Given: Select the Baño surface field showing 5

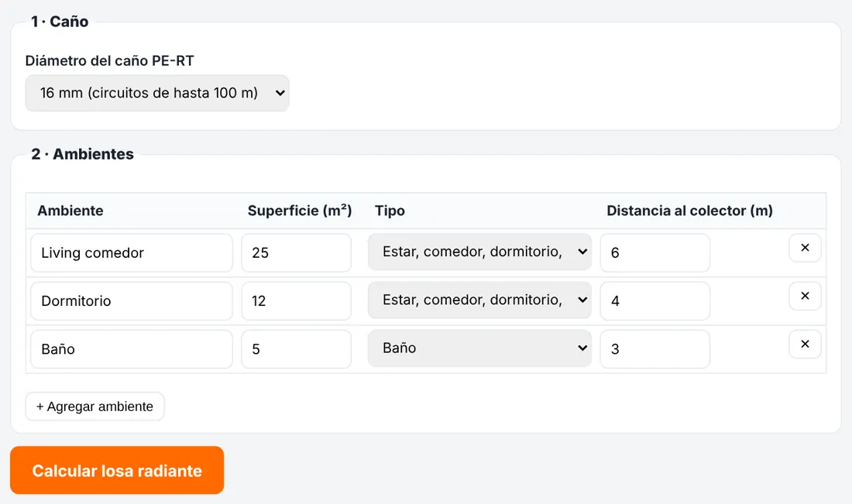Looking at the screenshot, I should pyautogui.click(x=296, y=349).
